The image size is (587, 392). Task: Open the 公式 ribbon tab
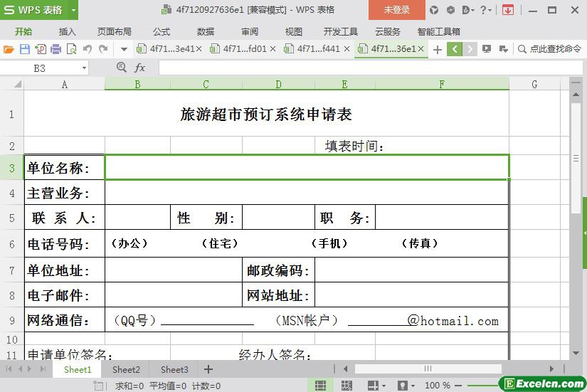coord(162,32)
